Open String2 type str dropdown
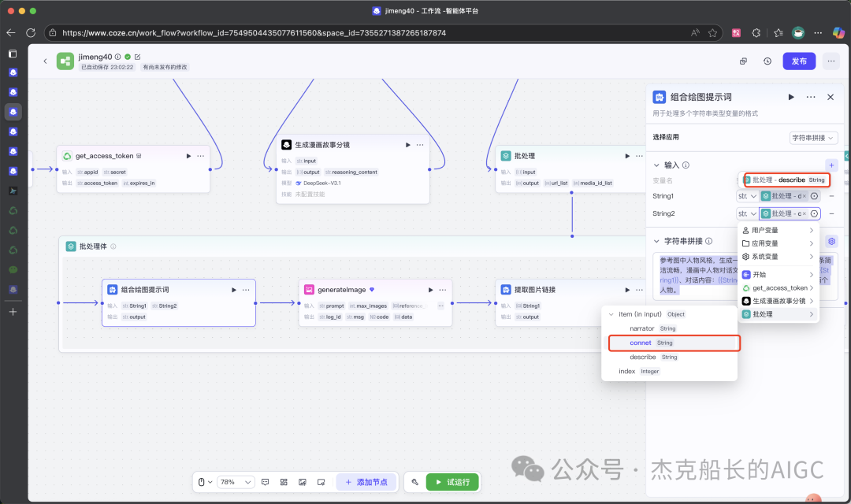 (747, 213)
